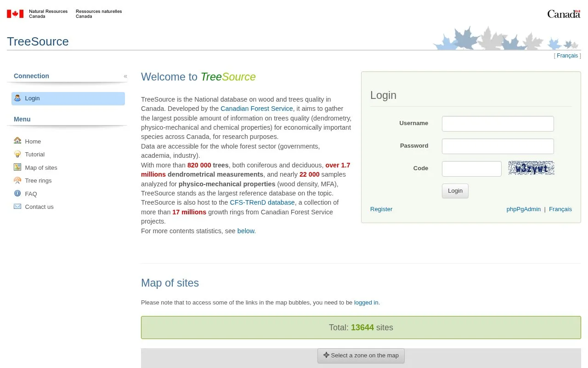588x368 pixels.
Task: Click the Tree rings icon
Action: (x=17, y=180)
